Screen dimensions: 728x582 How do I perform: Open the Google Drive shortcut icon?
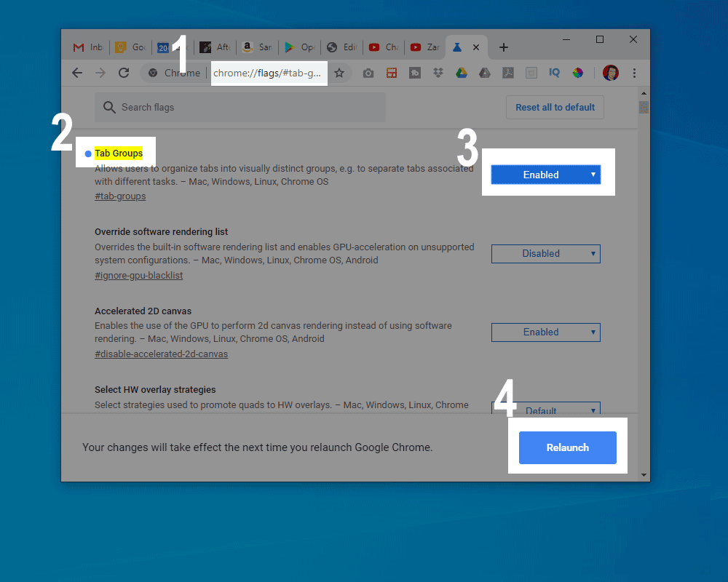462,73
